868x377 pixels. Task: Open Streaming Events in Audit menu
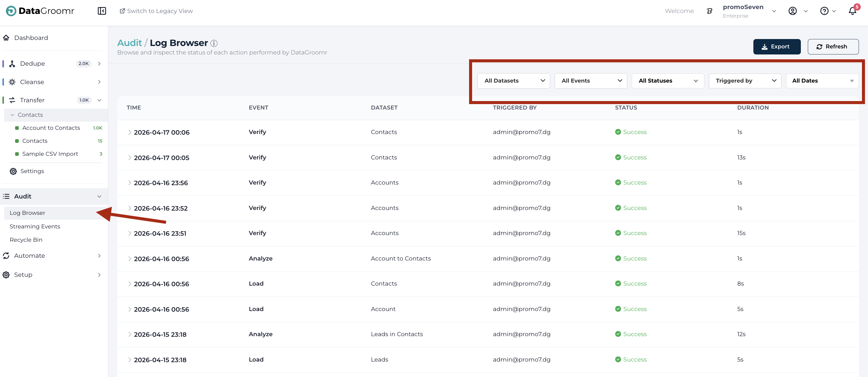click(x=35, y=226)
